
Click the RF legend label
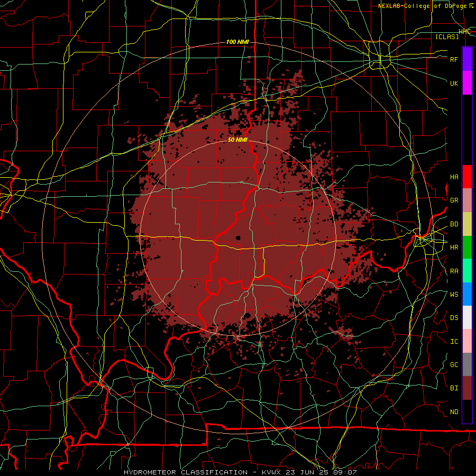(x=454, y=59)
